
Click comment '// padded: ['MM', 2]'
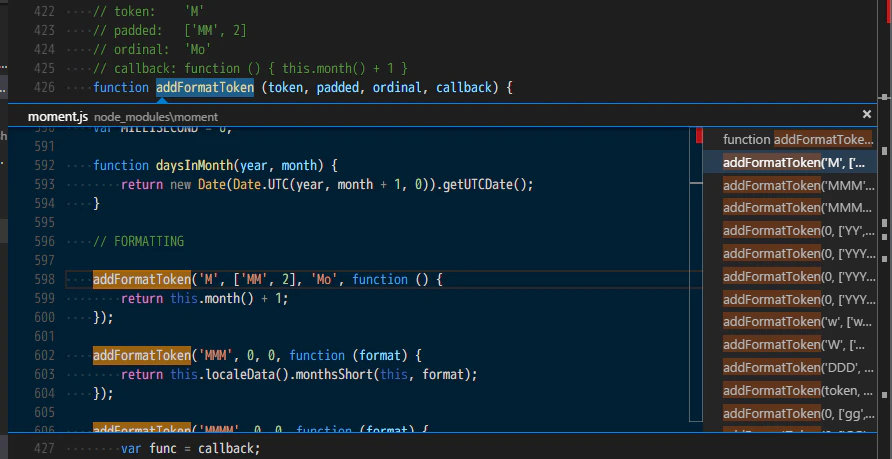pos(170,30)
